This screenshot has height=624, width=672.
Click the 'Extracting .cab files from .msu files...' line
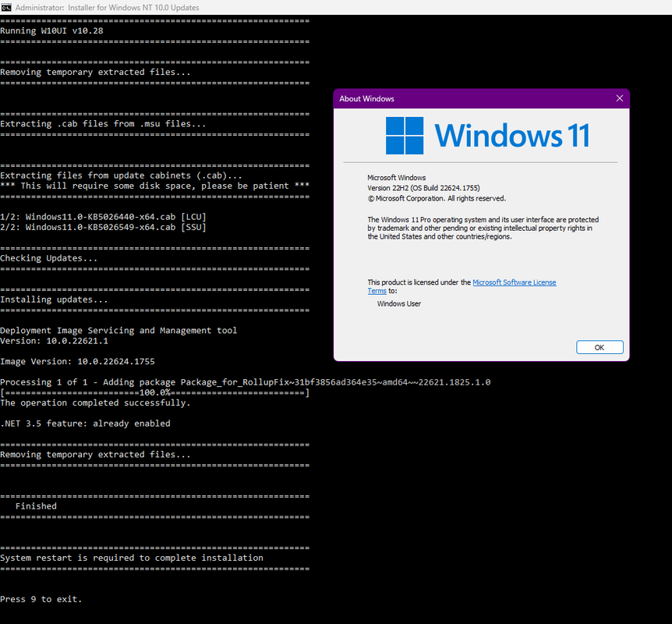pyautogui.click(x=103, y=124)
